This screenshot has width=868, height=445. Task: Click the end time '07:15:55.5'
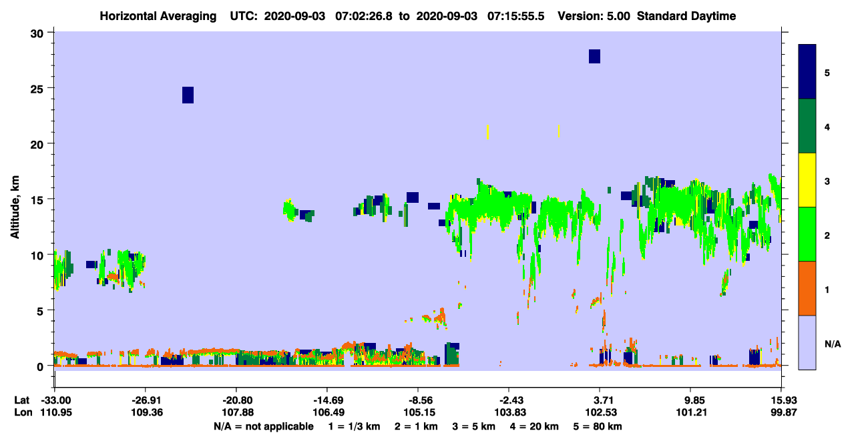[x=516, y=16]
